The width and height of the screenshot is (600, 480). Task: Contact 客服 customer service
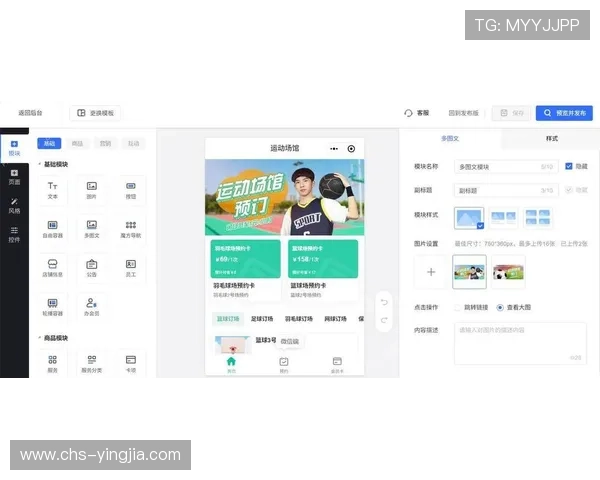pos(417,113)
